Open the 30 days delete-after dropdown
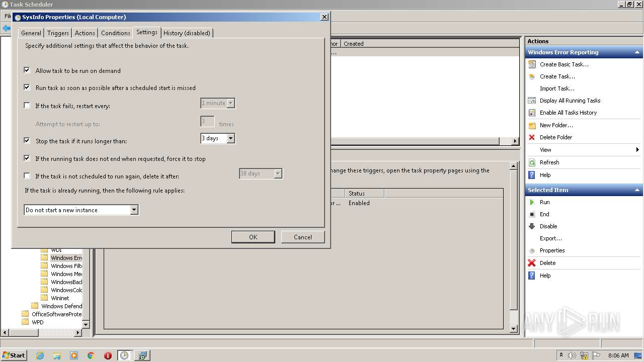The width and height of the screenshot is (644, 362). click(278, 173)
